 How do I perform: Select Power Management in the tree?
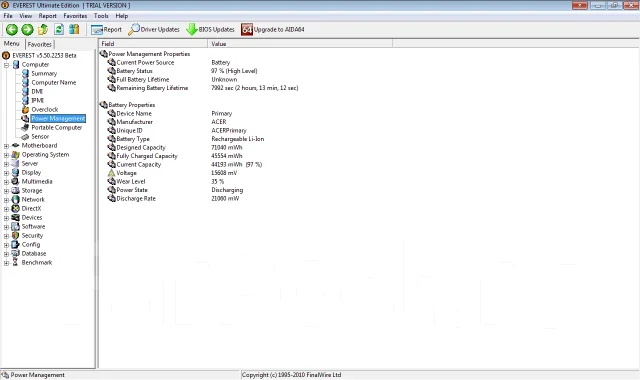(x=58, y=118)
